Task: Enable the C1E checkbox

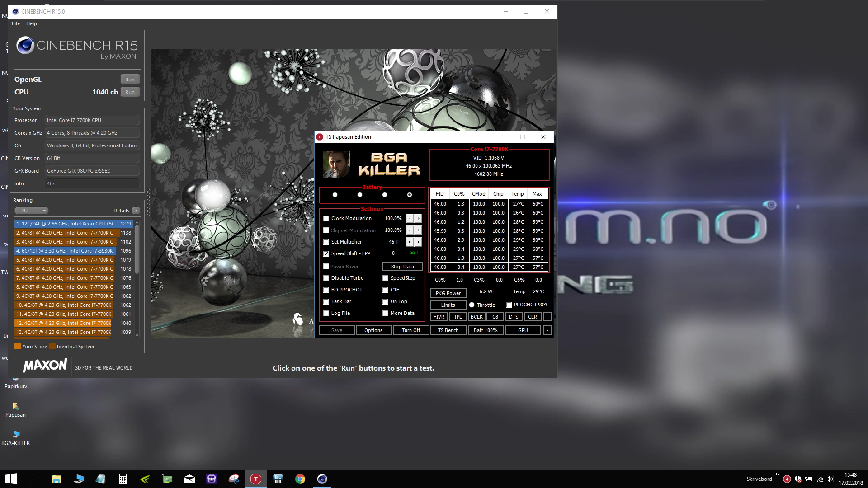Action: coord(386,290)
